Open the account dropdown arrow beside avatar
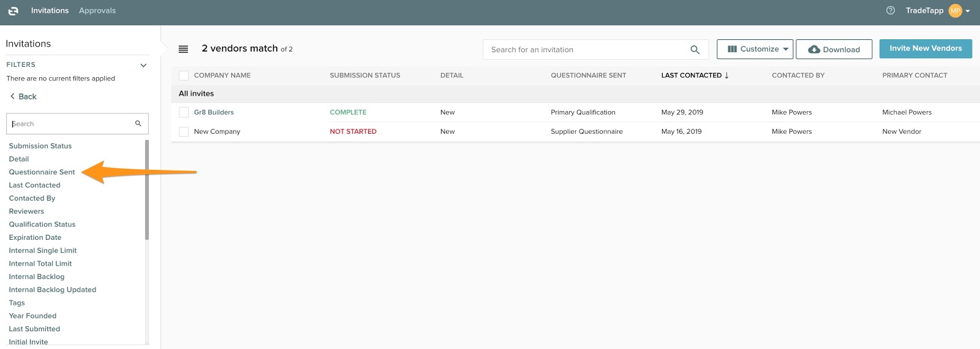Screen dimensions: 980x349 click(x=968, y=11)
